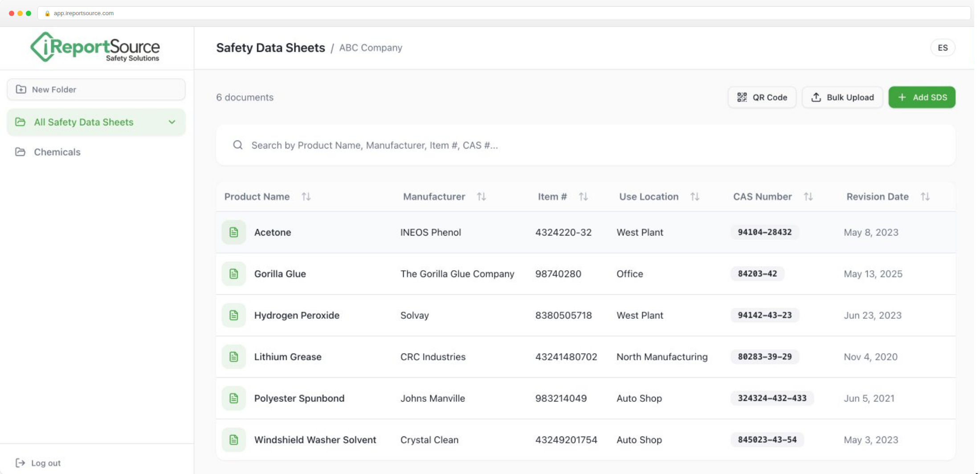Image resolution: width=980 pixels, height=474 pixels.
Task: Sort by CAS Number arrows
Action: pos(808,196)
